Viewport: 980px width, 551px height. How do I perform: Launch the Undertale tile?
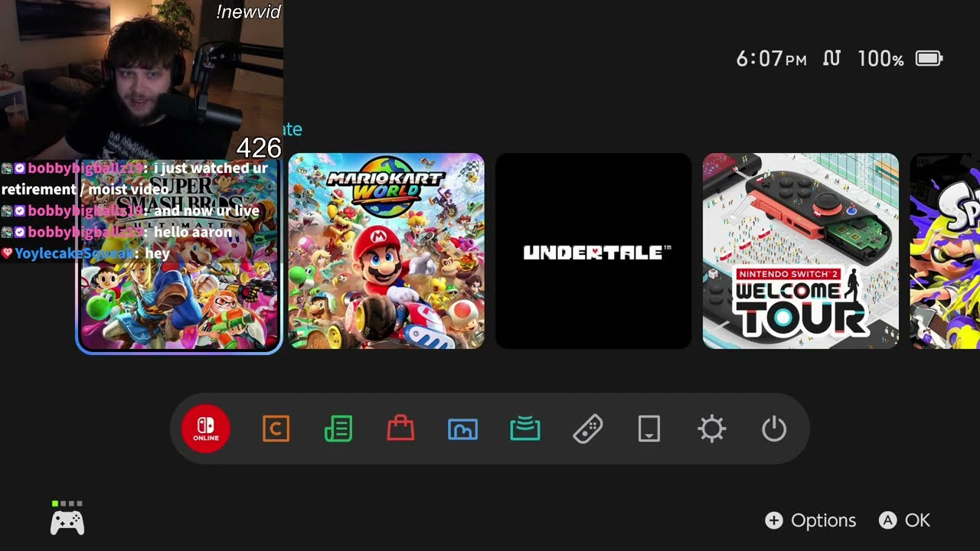coord(593,251)
